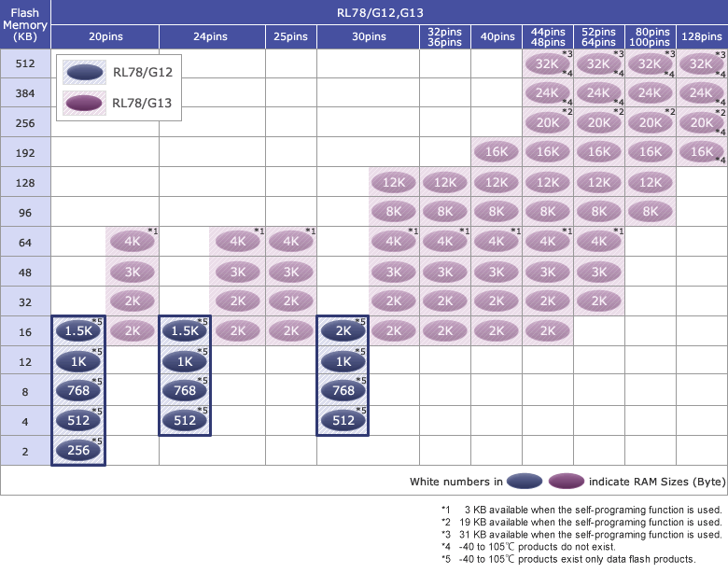Click the 32 KB flash row label
Screen dimensions: 728x574
pyautogui.click(x=25, y=301)
